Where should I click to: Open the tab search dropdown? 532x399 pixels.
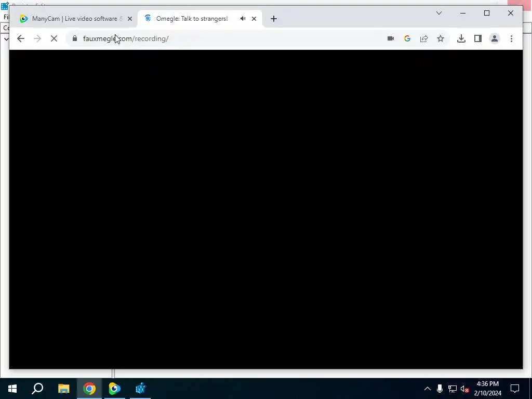(438, 13)
